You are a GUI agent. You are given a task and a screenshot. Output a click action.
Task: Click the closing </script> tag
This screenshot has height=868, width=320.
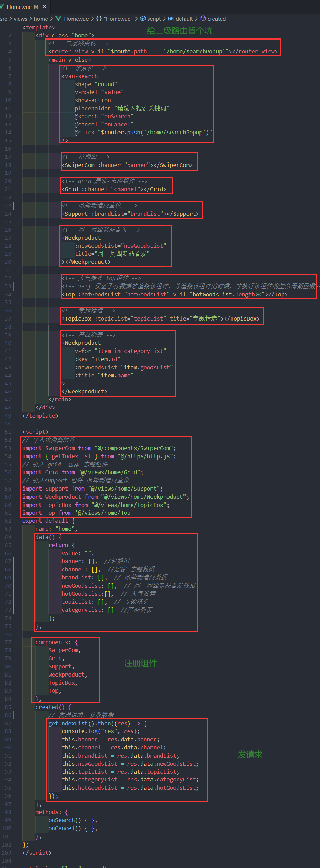[x=37, y=853]
